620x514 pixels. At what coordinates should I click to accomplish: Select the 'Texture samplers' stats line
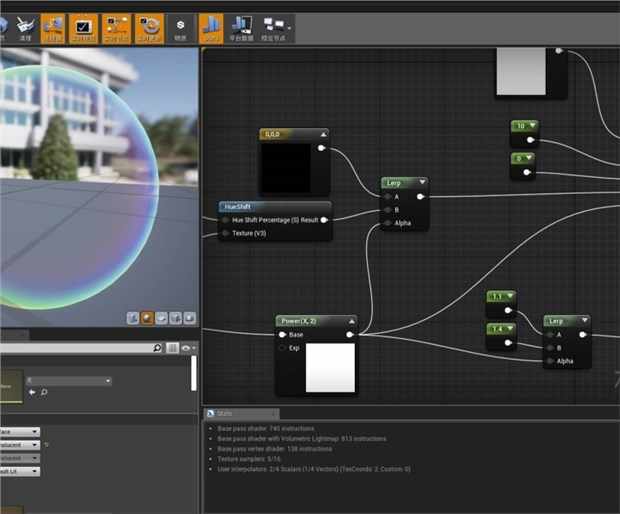[249, 459]
